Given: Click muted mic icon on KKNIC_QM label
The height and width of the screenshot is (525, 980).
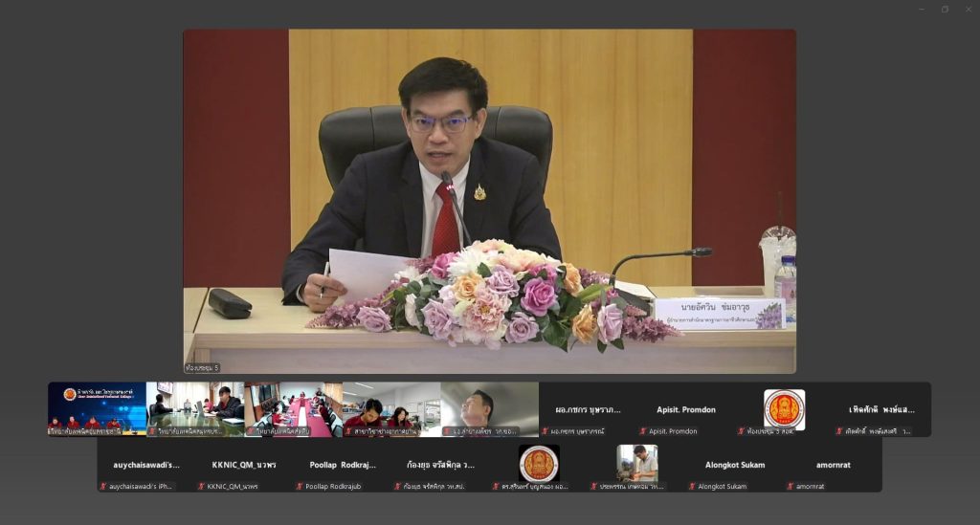Looking at the screenshot, I should click(x=201, y=487).
